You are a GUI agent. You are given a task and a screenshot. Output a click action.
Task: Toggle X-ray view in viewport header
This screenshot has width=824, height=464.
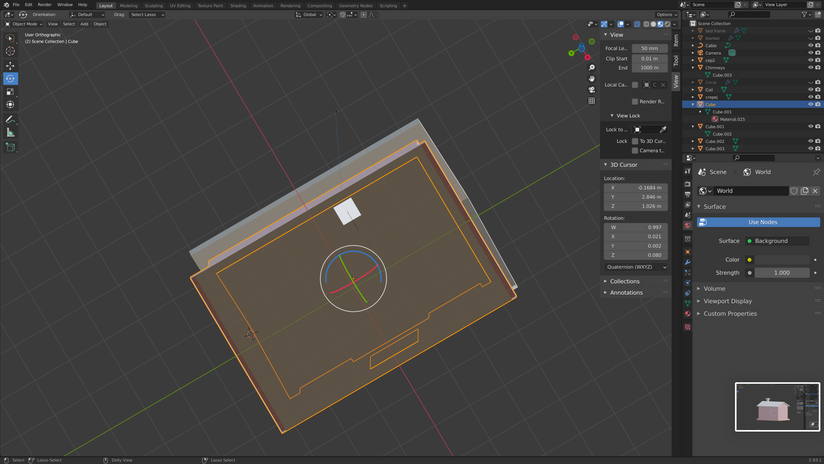point(637,24)
